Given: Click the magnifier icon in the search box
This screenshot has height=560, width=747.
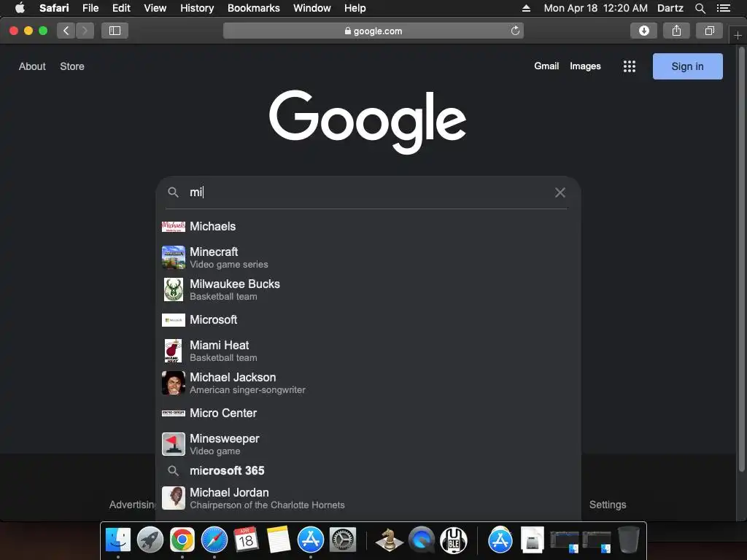Looking at the screenshot, I should click(x=173, y=192).
